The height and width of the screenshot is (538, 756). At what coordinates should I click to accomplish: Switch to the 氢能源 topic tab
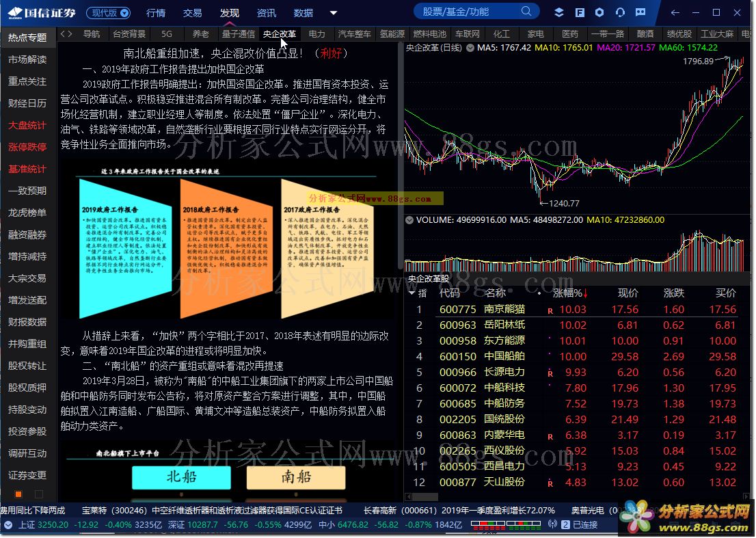click(392, 33)
